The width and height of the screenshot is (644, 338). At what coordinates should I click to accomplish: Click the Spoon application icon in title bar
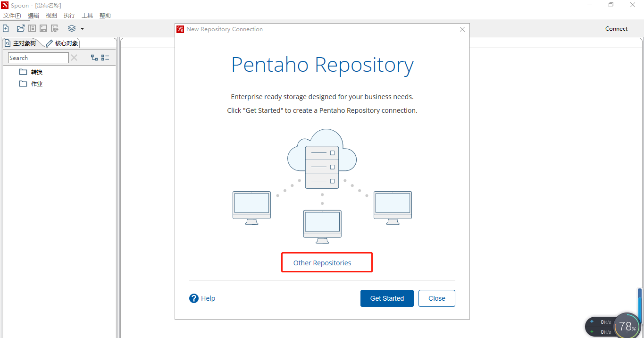click(5, 5)
